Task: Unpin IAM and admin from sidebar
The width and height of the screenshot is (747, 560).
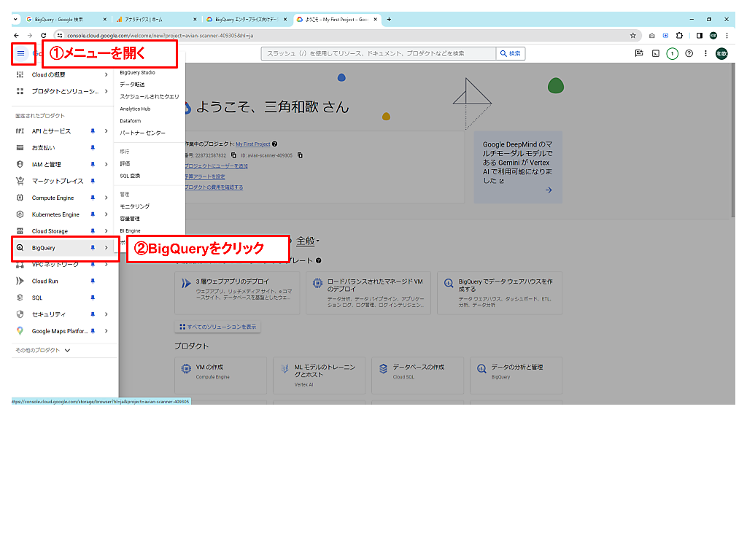Action: point(93,164)
